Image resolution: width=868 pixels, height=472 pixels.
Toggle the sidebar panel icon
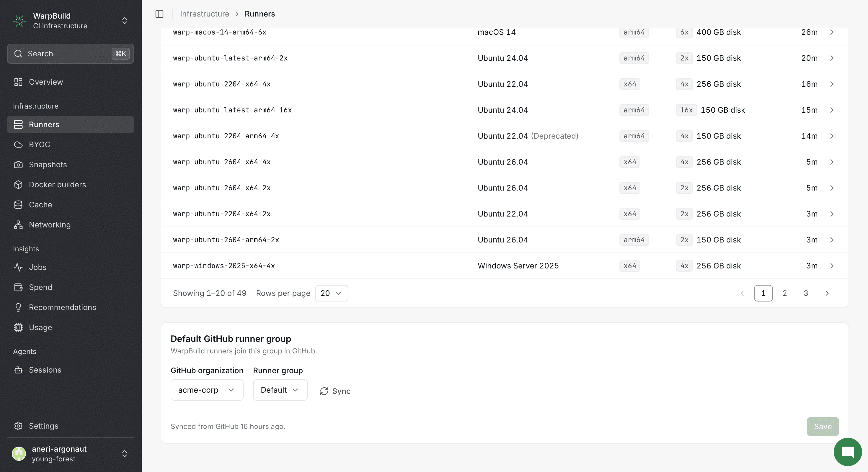[x=159, y=14]
